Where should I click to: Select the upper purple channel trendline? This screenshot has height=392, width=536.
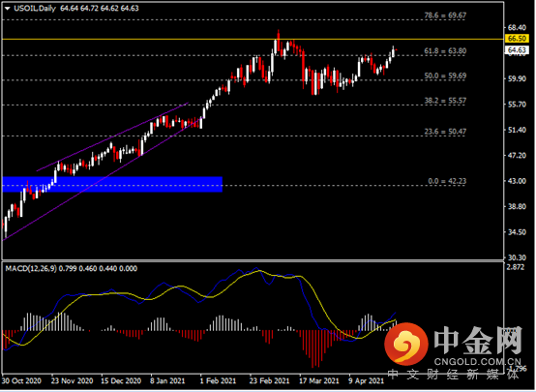click(112, 136)
